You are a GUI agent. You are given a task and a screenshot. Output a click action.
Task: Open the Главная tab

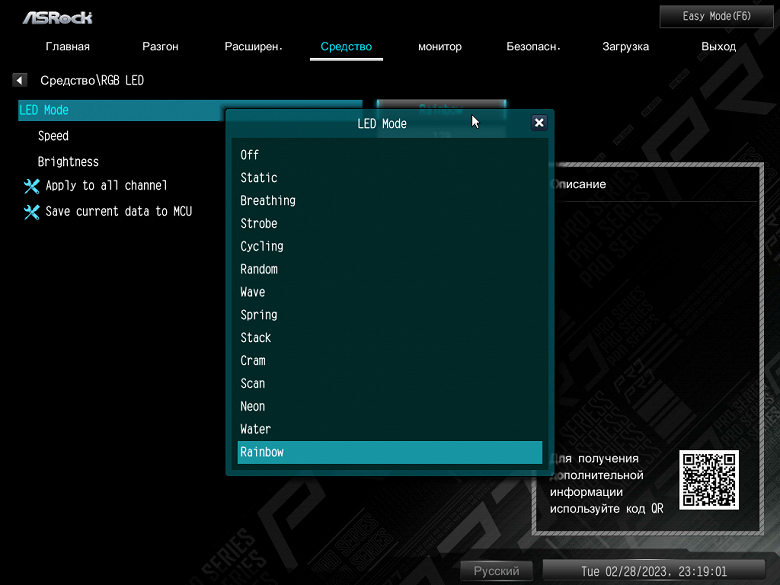point(68,46)
